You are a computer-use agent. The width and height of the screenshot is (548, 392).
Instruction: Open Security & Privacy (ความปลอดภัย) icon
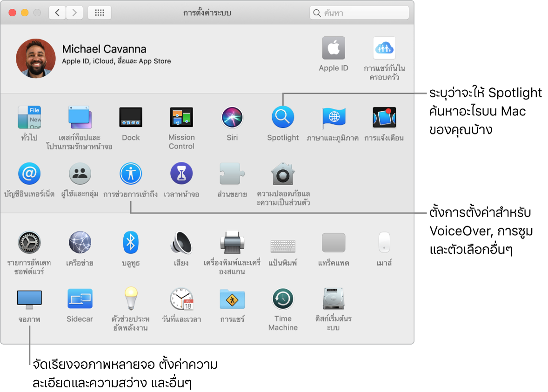pyautogui.click(x=283, y=173)
